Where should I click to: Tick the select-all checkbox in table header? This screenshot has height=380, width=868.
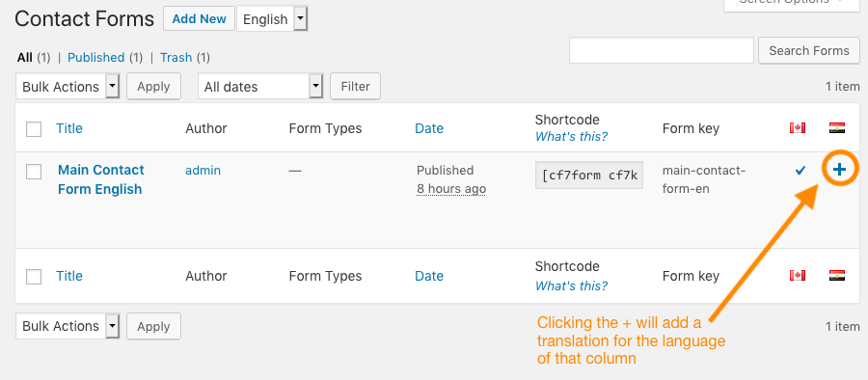click(x=34, y=129)
